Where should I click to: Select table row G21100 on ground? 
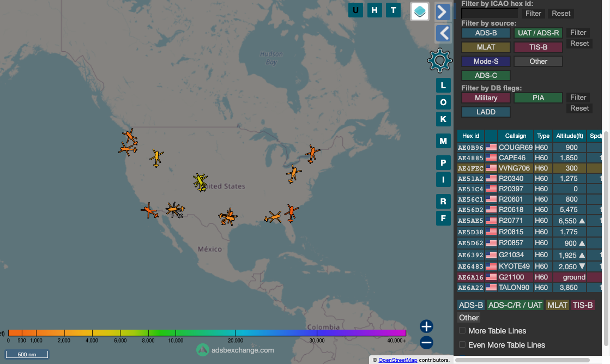[529, 277]
